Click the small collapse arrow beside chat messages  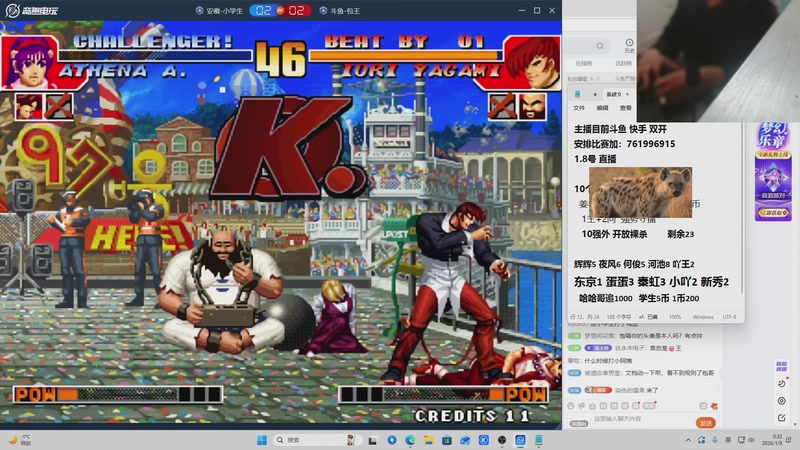coord(716,389)
